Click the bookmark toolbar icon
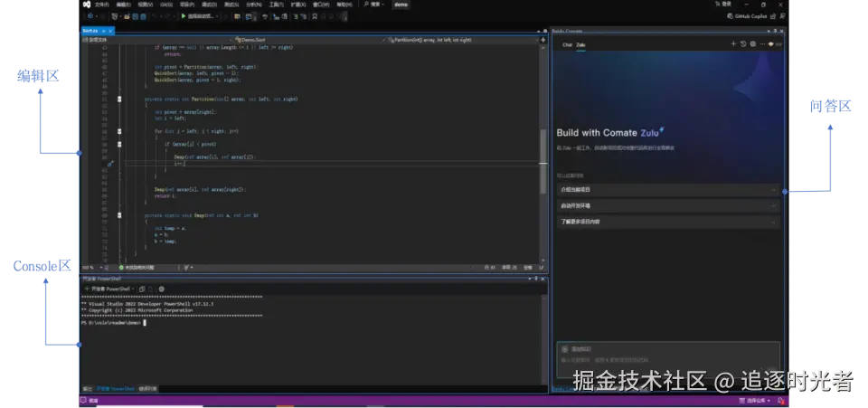Screen dimensions: 868x408 [x=315, y=16]
